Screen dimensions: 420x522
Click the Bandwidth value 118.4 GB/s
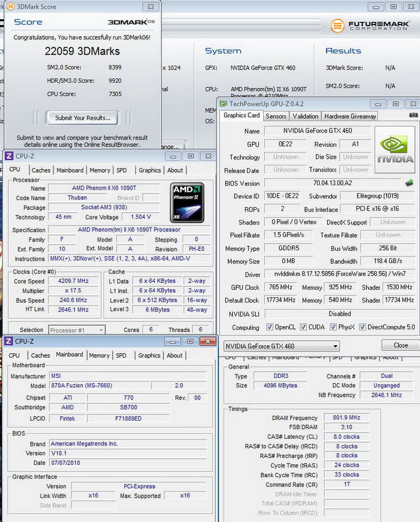coord(388,261)
